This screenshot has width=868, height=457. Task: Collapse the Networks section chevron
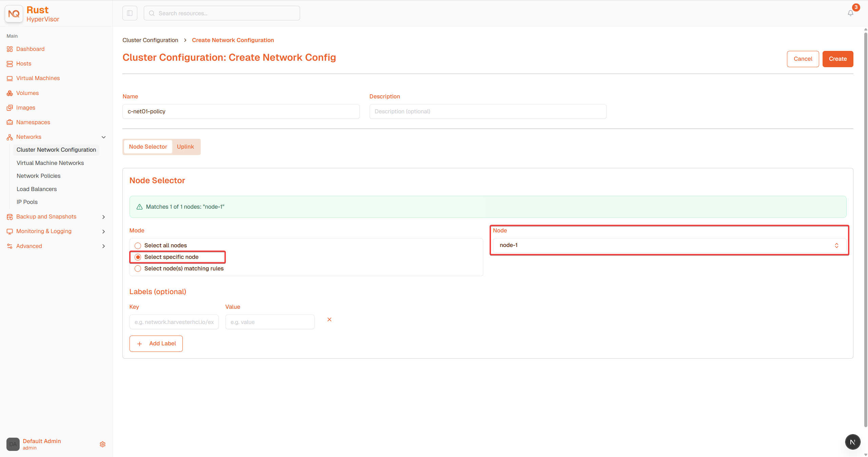coord(104,137)
